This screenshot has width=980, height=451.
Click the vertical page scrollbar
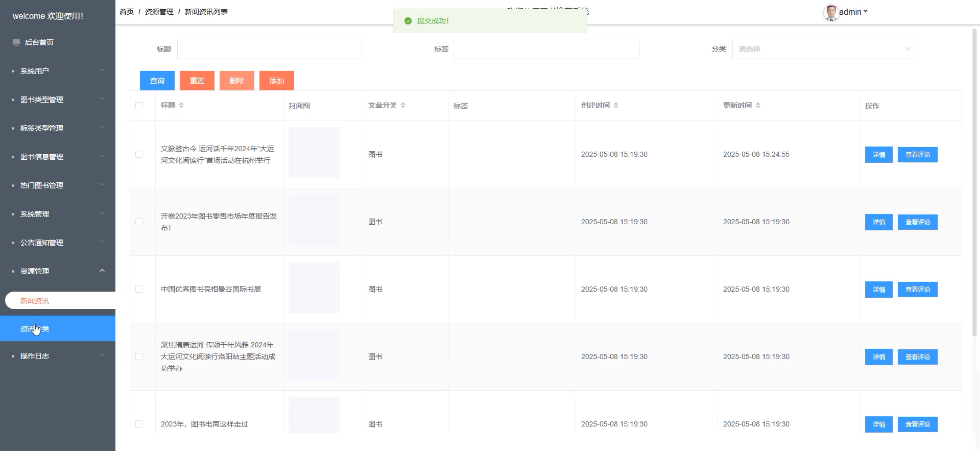(974, 183)
